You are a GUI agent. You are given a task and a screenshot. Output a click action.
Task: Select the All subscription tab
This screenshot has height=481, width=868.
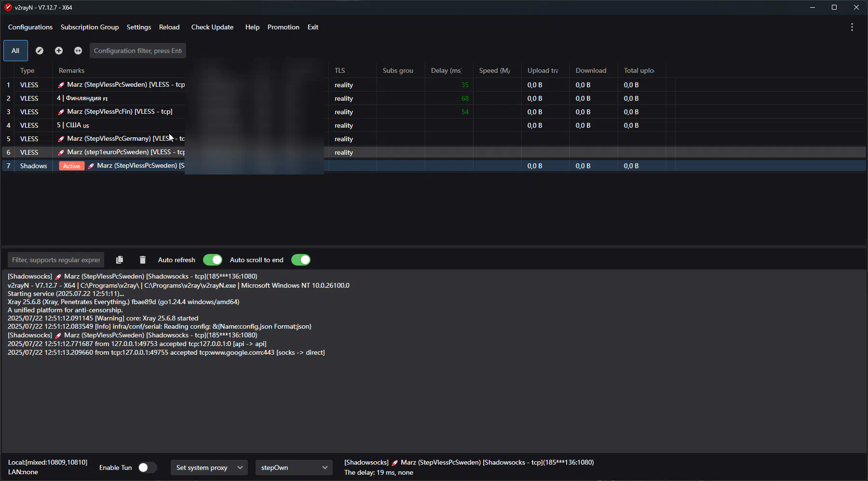click(x=15, y=51)
